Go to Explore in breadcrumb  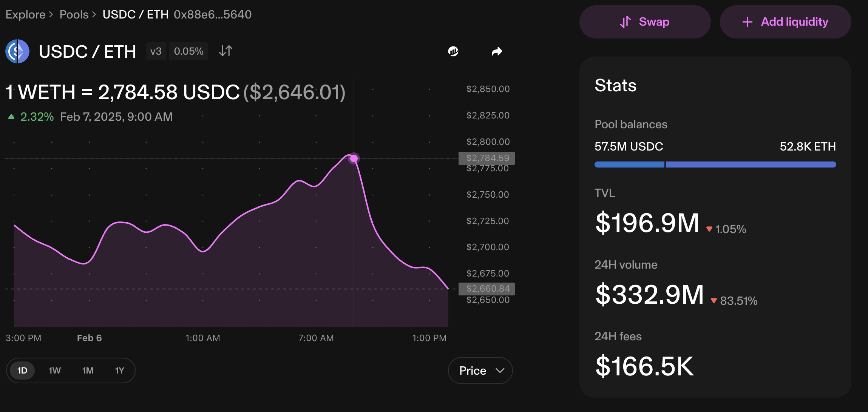[x=25, y=14]
